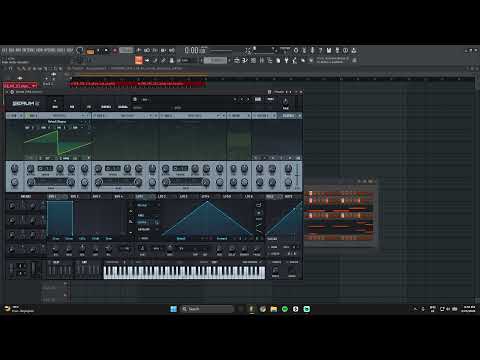The height and width of the screenshot is (360, 480).
Task: Open the HELP menu in FL Studio
Action: (70, 50)
